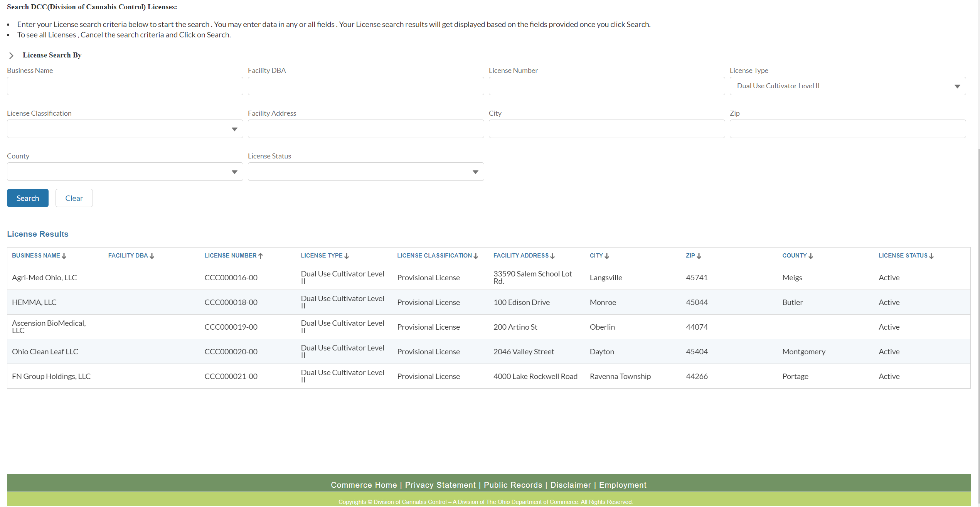Select zip code 45741

pyautogui.click(x=697, y=278)
